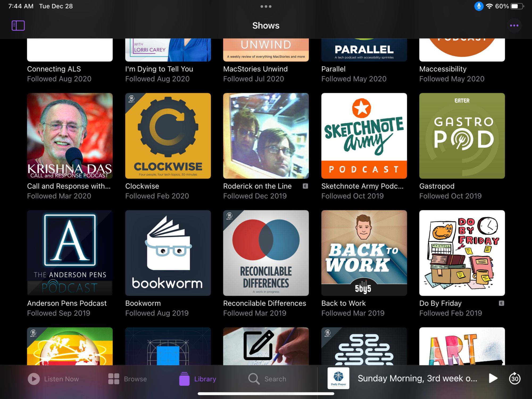Screen dimensions: 532x399
Task: Tap the Shows page heading
Action: pyautogui.click(x=266, y=26)
